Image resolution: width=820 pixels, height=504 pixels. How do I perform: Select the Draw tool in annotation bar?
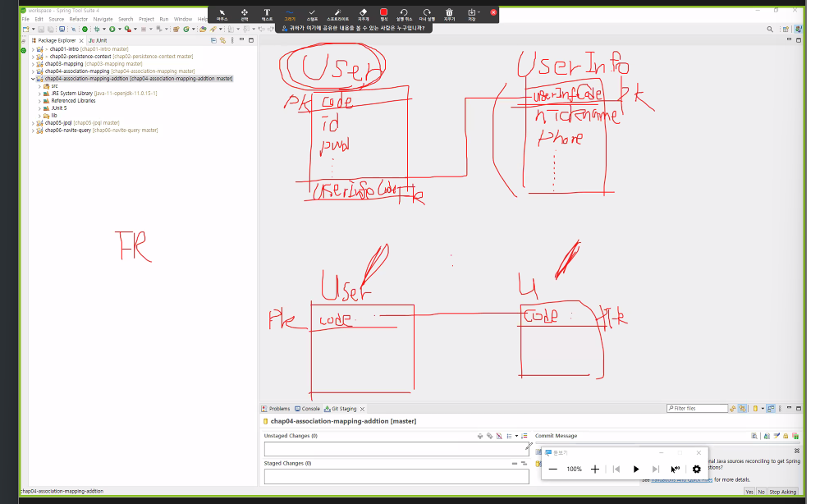[x=289, y=15]
